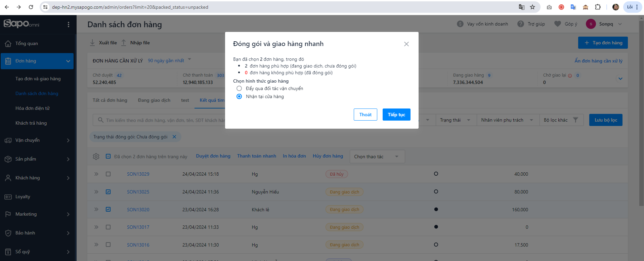The image size is (644, 261).
Task: Switch to the Đang giao dịch tab
Action: pyautogui.click(x=154, y=100)
